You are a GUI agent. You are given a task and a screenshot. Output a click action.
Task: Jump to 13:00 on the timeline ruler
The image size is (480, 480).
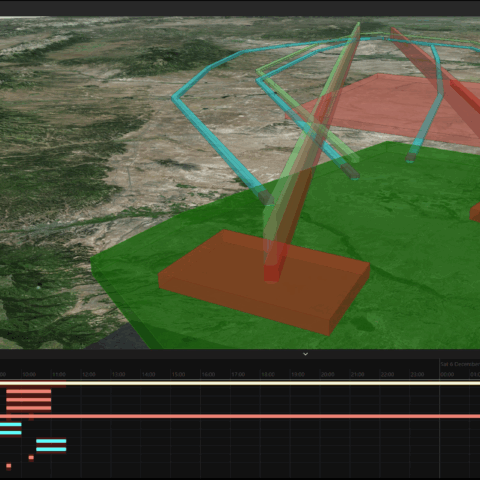(x=119, y=375)
